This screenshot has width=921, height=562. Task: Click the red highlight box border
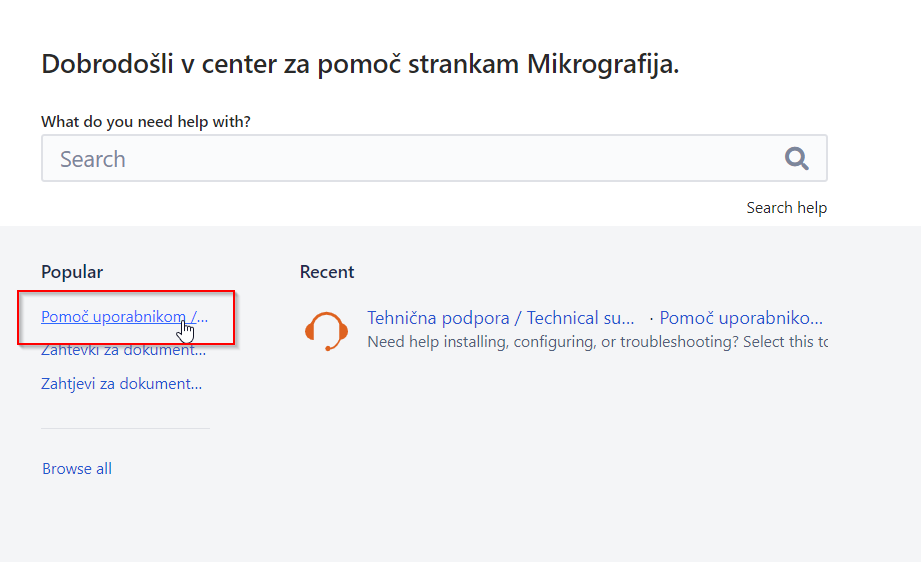pos(126,292)
